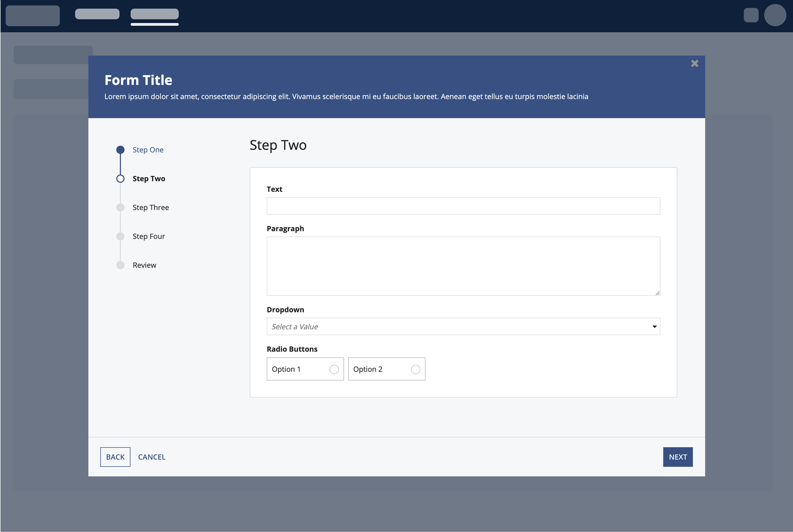Image resolution: width=793 pixels, height=532 pixels.
Task: Click the round avatar in top bar
Action: [x=775, y=15]
